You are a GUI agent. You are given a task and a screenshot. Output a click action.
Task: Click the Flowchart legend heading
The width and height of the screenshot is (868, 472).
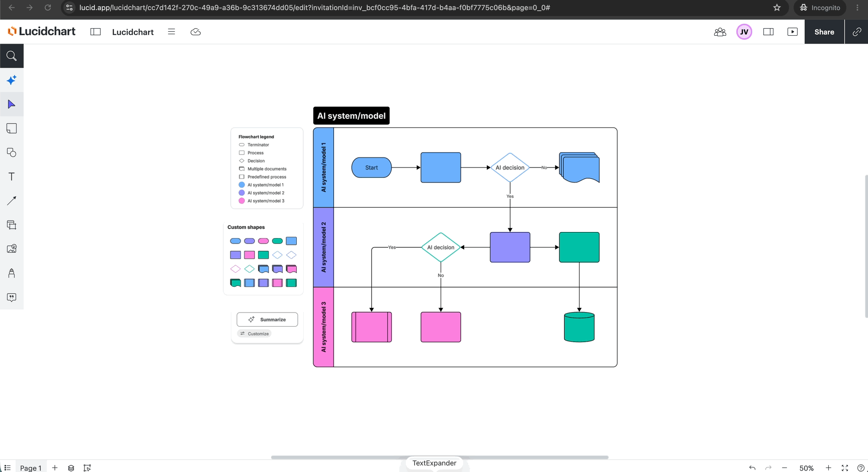point(256,137)
